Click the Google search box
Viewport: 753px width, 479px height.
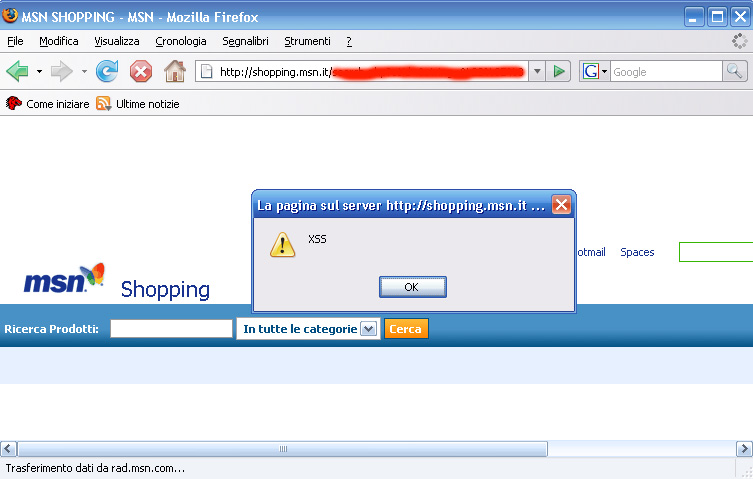666,72
